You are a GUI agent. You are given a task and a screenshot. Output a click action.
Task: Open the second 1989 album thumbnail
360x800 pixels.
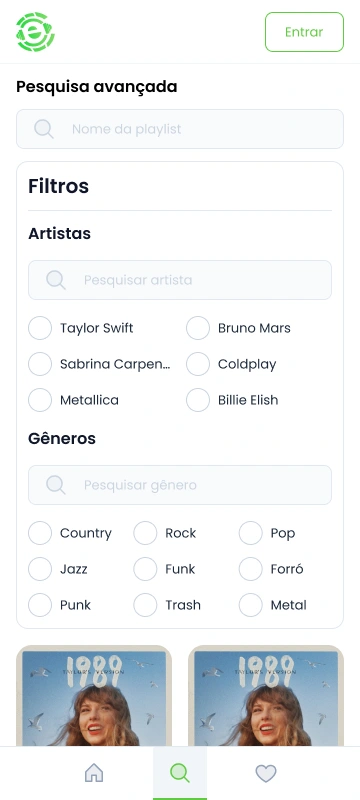tap(266, 696)
